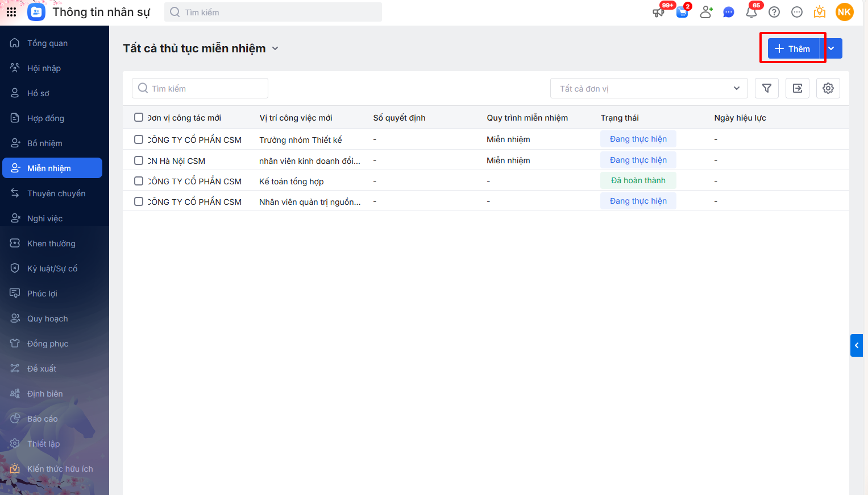Open table settings gear icon
The height and width of the screenshot is (495, 868).
828,88
